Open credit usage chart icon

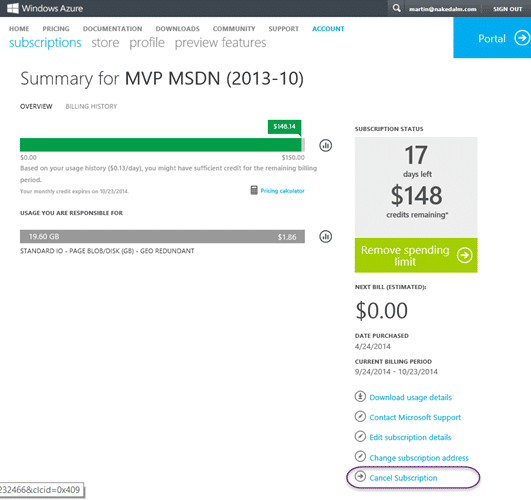[325, 146]
